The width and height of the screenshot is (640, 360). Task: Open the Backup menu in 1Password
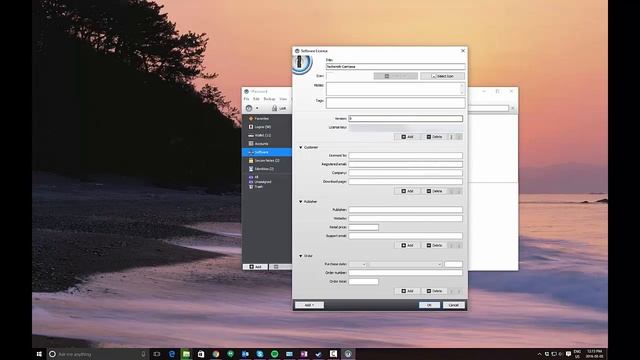pyautogui.click(x=269, y=99)
